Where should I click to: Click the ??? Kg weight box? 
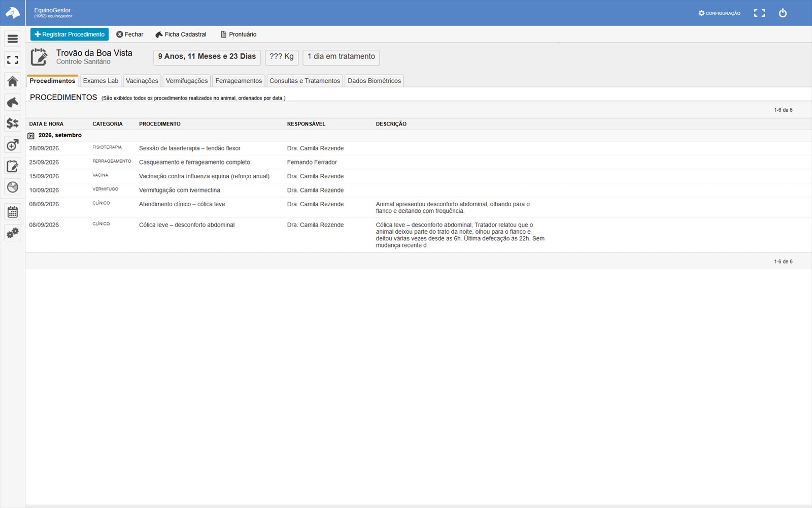282,57
